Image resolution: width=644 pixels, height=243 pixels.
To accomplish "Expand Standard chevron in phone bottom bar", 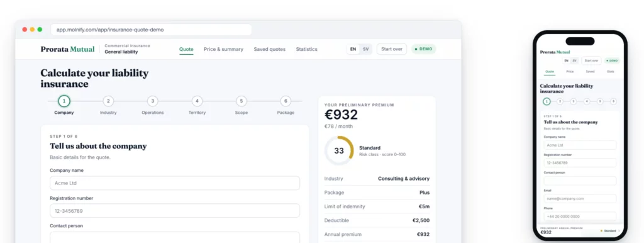I will point(619,230).
